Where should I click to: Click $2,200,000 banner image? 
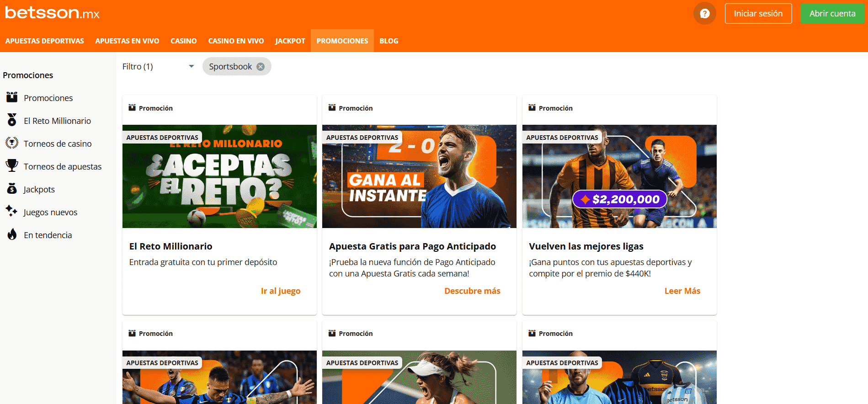619,176
